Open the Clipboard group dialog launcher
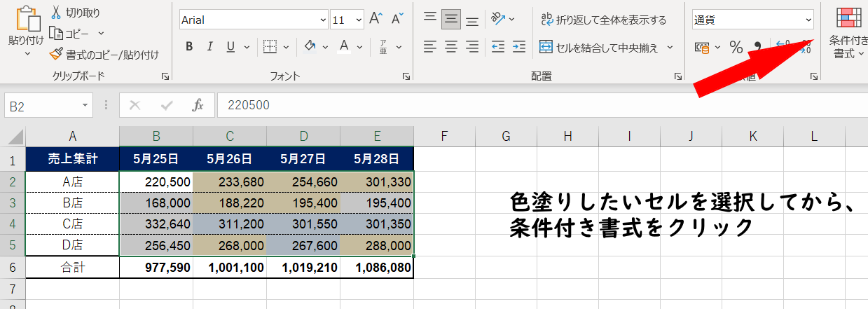 (165, 76)
